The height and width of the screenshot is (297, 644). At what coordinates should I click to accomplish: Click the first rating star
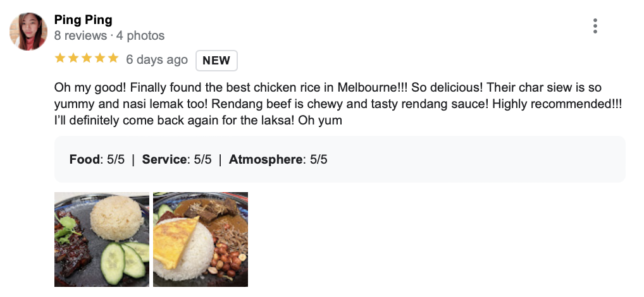(x=61, y=59)
